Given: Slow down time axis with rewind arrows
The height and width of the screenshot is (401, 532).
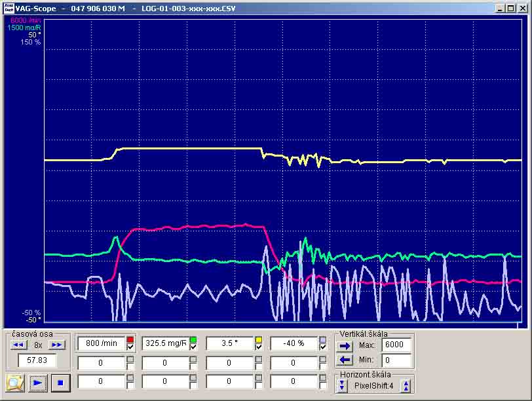Looking at the screenshot, I should click(18, 345).
